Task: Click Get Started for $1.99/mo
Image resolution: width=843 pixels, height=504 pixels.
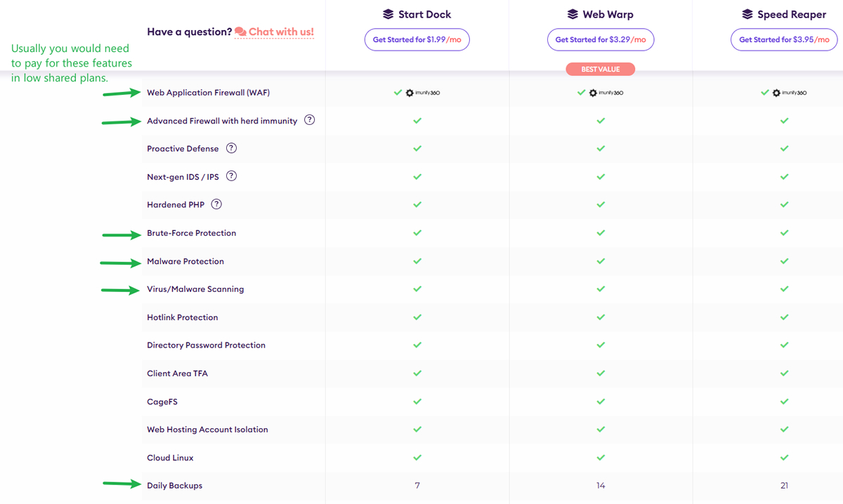Action: click(x=417, y=40)
